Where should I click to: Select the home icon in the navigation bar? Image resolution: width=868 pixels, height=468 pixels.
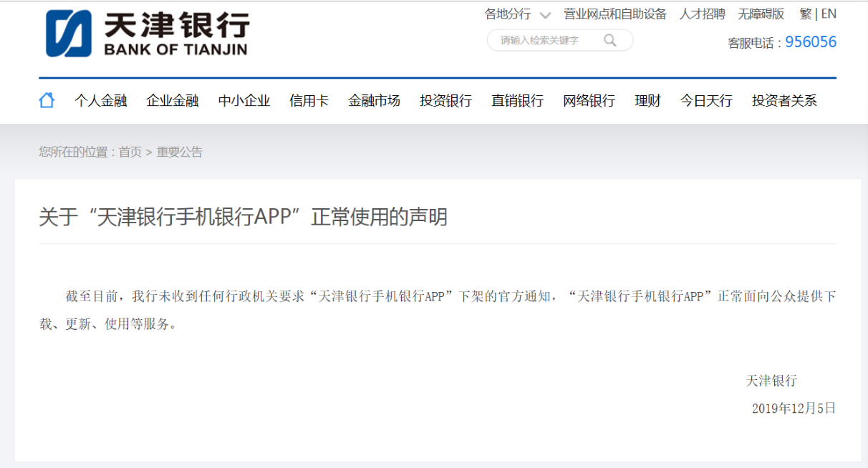pyautogui.click(x=46, y=99)
